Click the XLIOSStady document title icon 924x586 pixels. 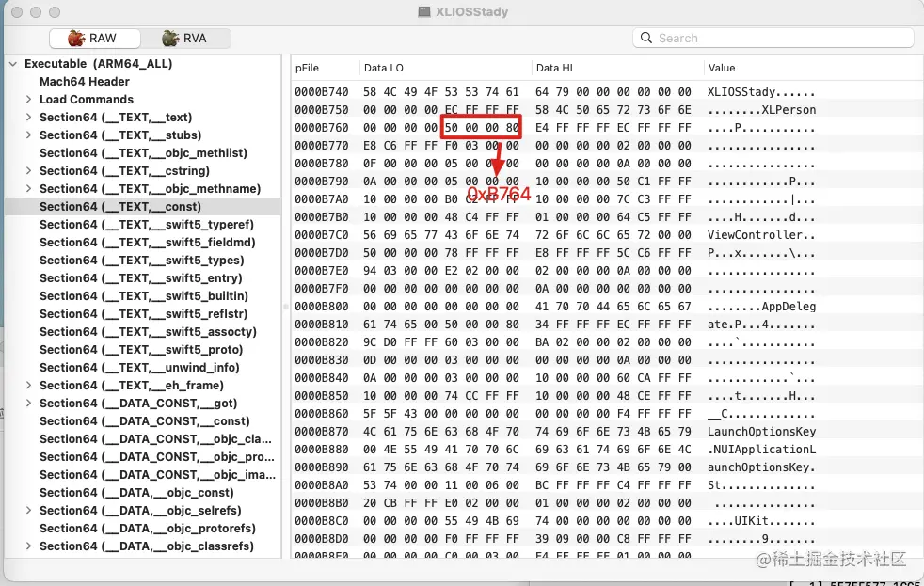click(x=423, y=12)
